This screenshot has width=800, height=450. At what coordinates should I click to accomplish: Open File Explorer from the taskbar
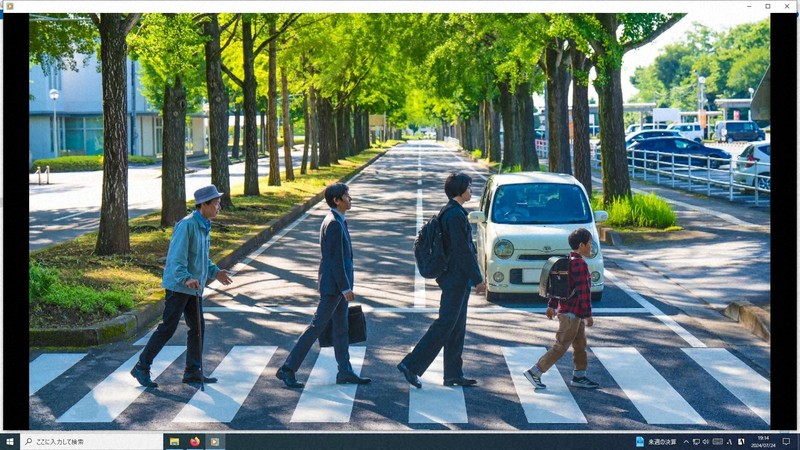(174, 441)
